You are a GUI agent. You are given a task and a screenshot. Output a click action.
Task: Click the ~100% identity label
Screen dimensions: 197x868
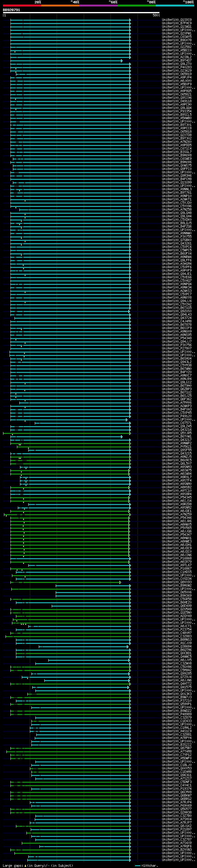(x=189, y=2)
